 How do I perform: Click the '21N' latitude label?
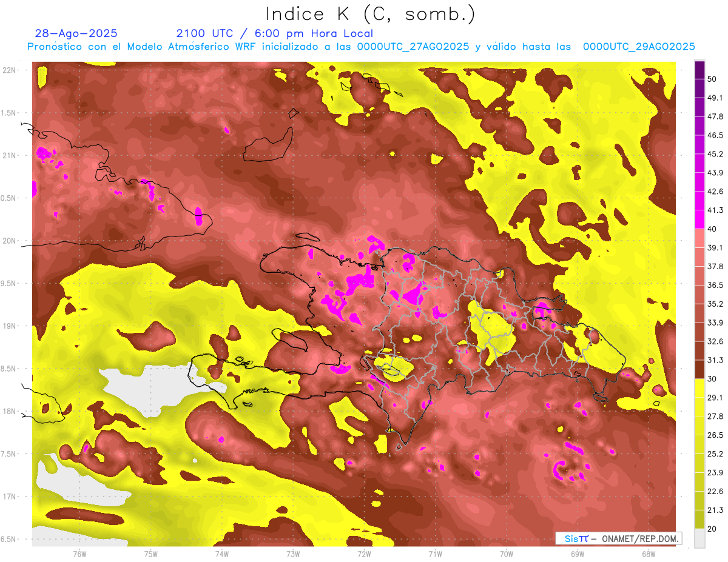[x=10, y=155]
